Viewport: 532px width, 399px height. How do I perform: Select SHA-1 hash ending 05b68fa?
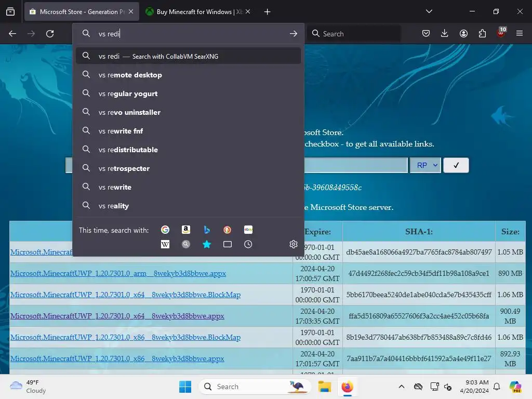coord(419,316)
